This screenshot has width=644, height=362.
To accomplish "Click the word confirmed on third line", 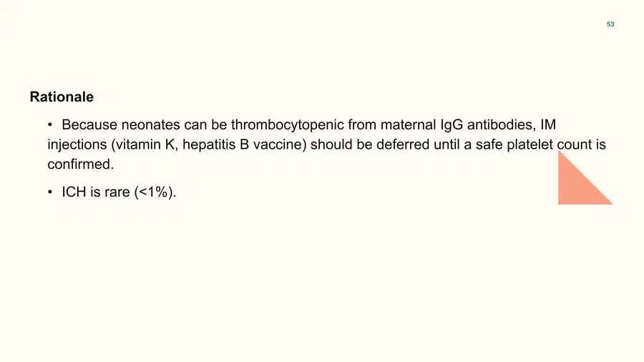I will 80,164.
